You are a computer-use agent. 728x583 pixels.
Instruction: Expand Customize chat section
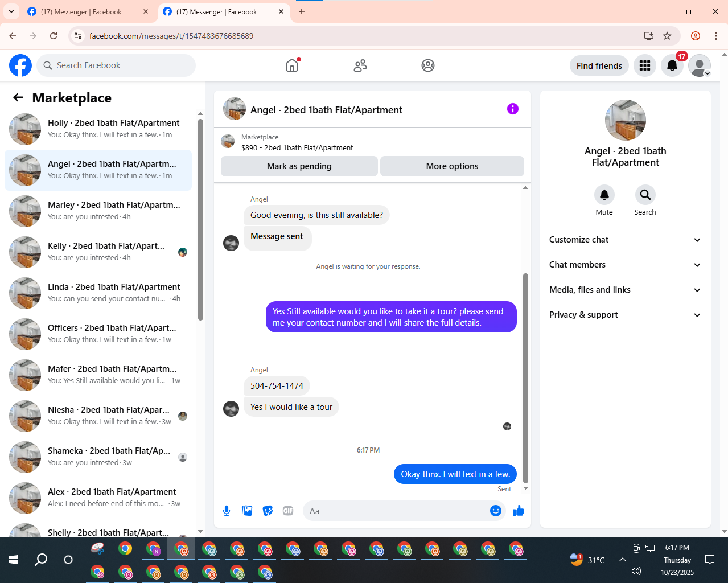pos(625,240)
